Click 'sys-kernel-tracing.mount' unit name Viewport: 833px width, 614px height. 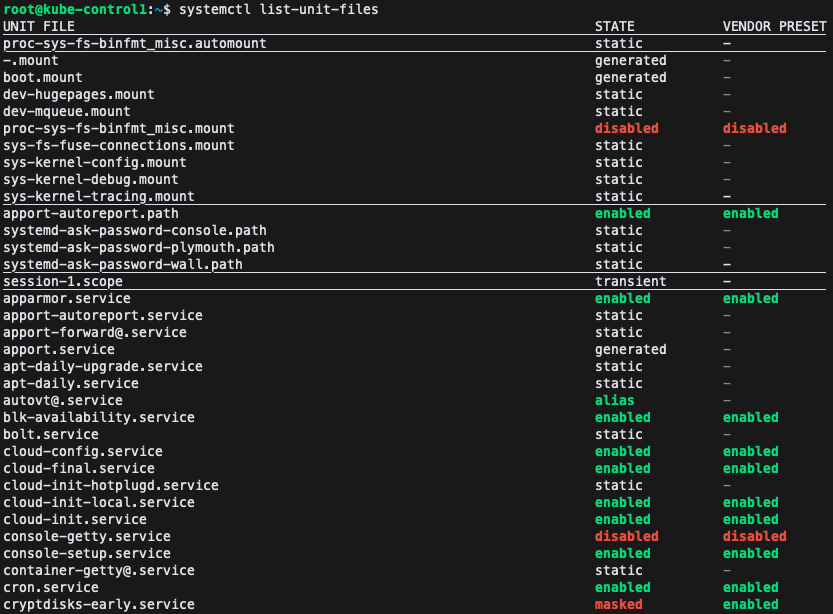coord(99,197)
